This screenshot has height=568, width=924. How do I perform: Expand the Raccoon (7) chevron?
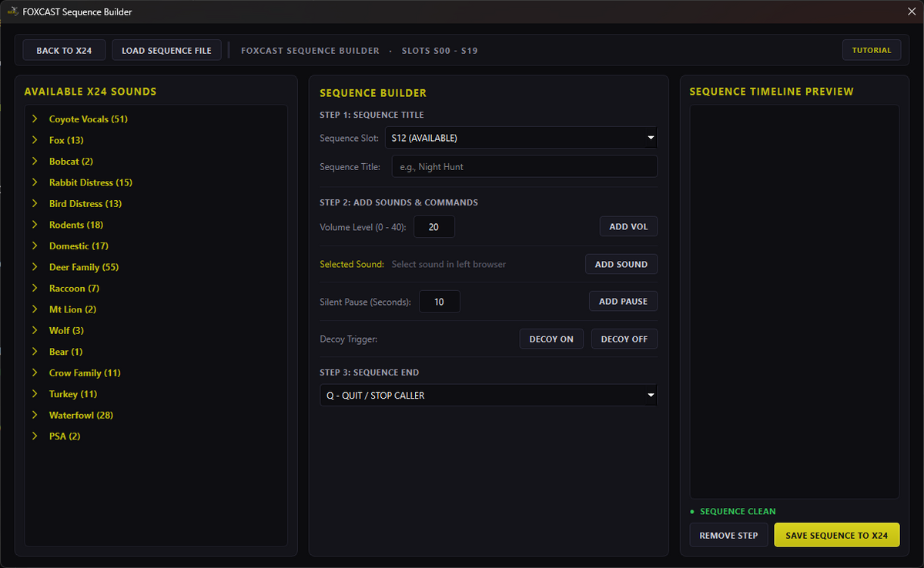coord(35,289)
